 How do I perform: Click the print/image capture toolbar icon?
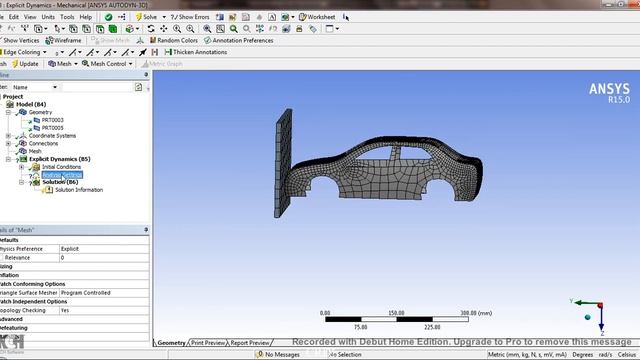coord(299,29)
